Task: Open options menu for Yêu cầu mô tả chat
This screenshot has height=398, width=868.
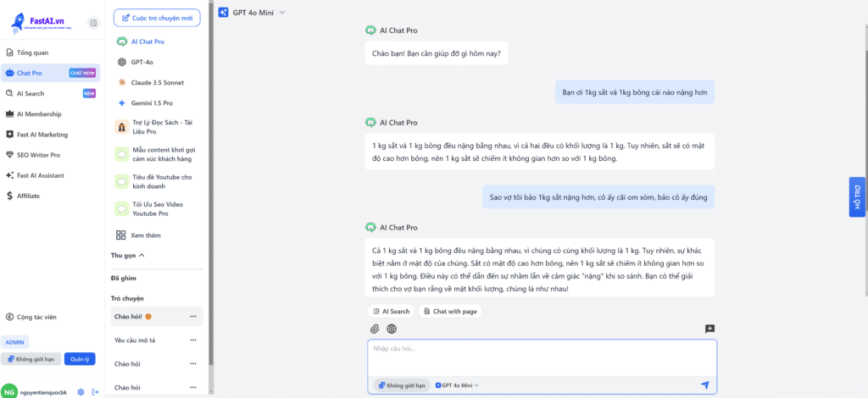Action: (x=192, y=340)
